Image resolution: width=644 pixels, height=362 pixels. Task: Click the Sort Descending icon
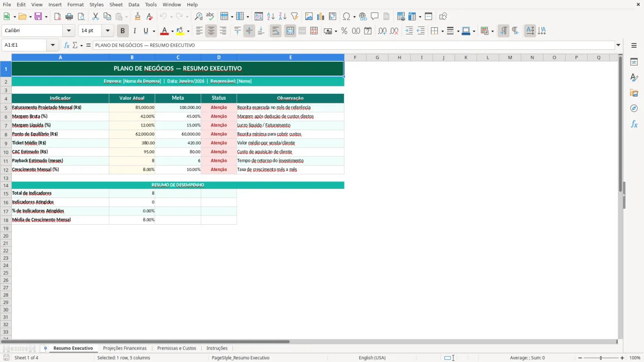[x=283, y=17]
